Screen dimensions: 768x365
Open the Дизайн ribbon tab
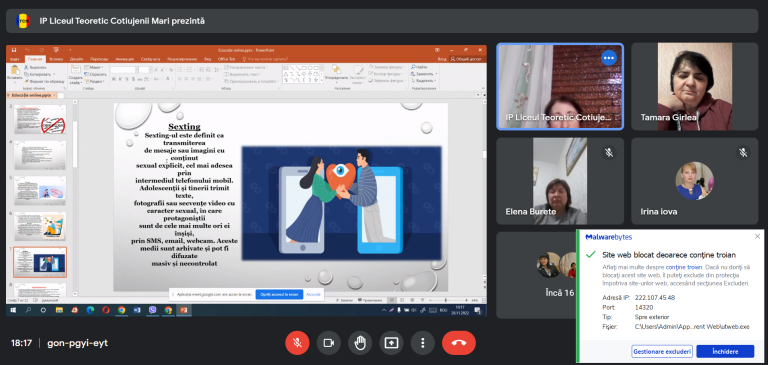point(76,59)
